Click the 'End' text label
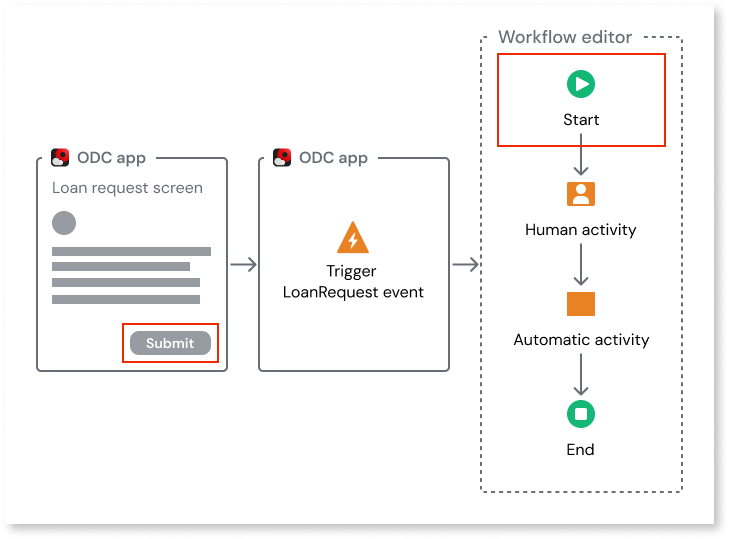The image size is (729, 539). (581, 450)
